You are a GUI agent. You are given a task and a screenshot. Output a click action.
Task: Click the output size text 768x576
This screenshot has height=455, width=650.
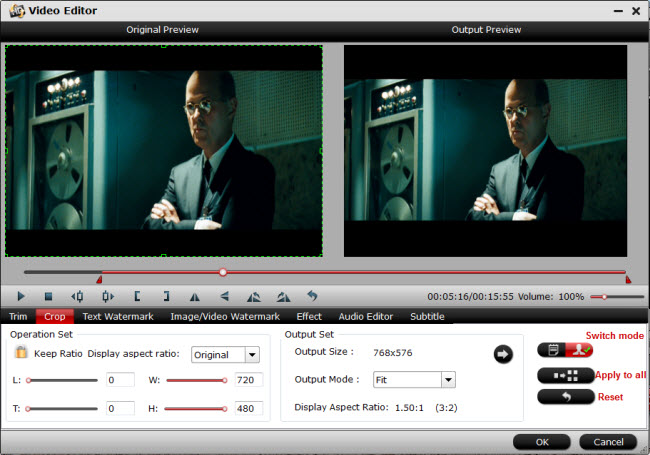[x=393, y=353]
